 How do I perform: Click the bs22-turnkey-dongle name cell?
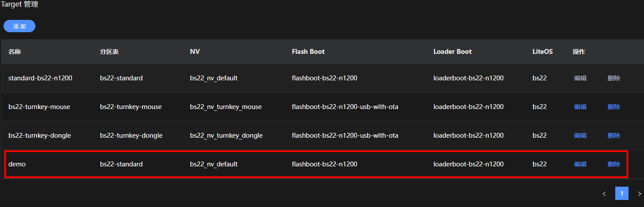point(40,135)
